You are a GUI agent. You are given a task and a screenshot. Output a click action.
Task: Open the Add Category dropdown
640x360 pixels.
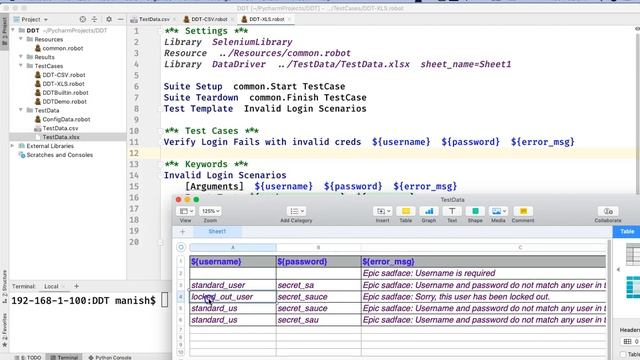pyautogui.click(x=296, y=211)
